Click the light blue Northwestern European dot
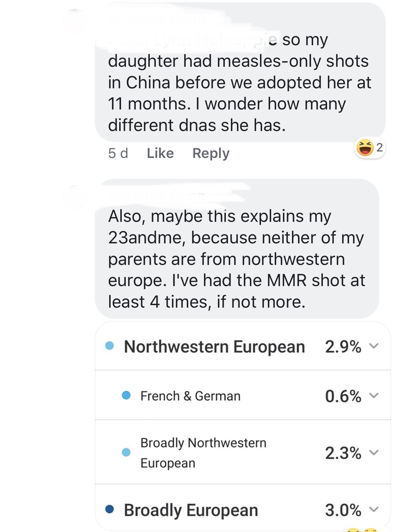 click(110, 346)
